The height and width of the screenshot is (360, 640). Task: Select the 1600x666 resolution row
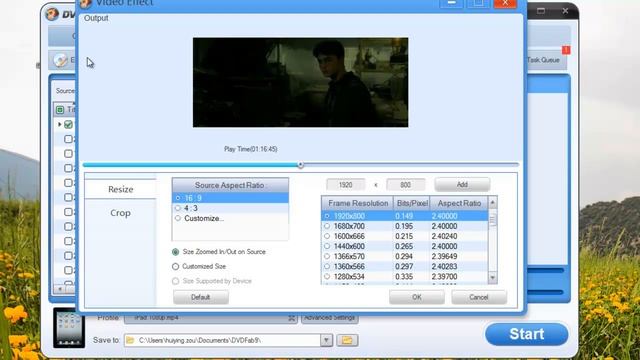coord(404,236)
